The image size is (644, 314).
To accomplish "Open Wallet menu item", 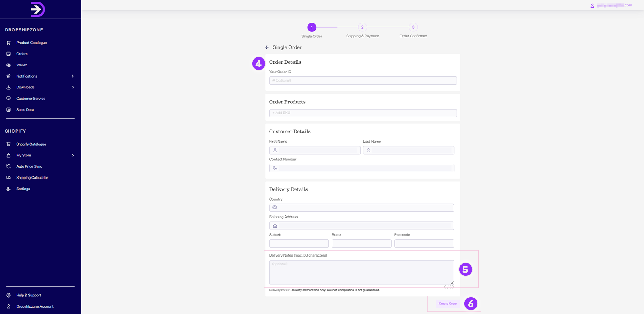I will click(21, 65).
